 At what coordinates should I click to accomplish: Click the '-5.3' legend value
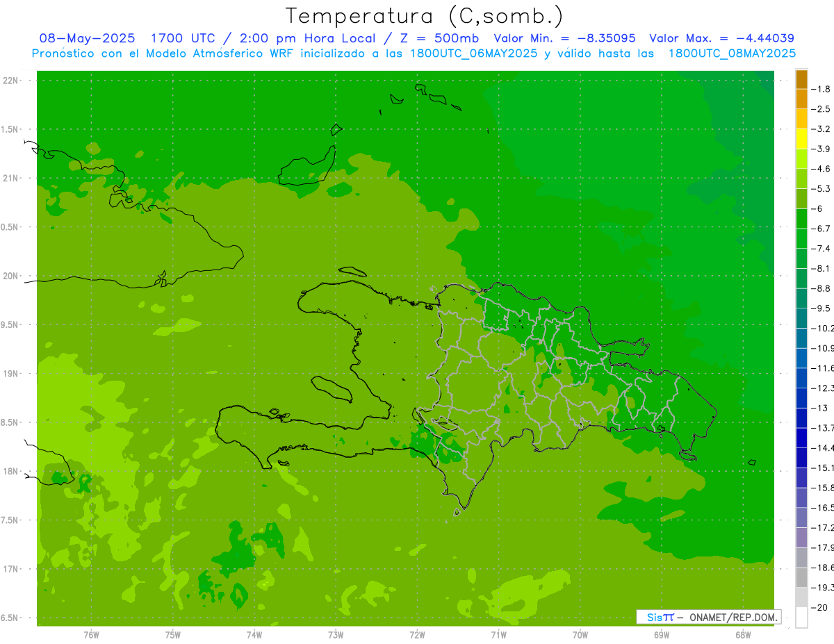click(822, 189)
